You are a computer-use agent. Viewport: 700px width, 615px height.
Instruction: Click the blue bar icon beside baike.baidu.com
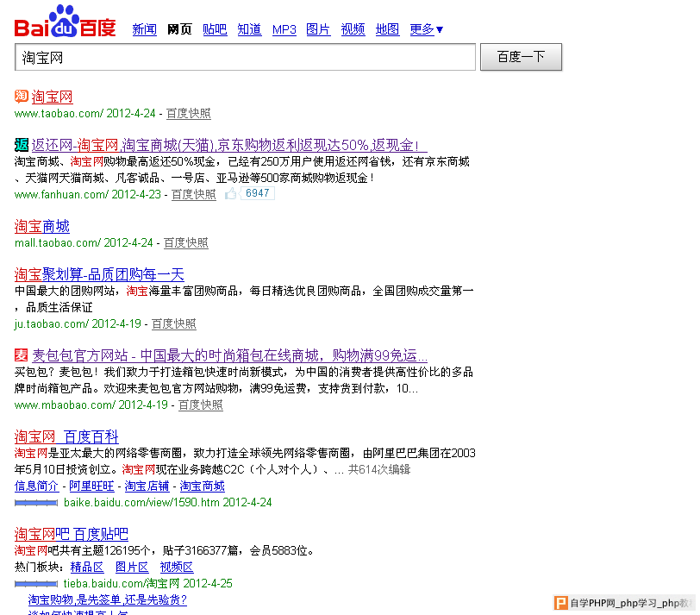[x=36, y=503]
